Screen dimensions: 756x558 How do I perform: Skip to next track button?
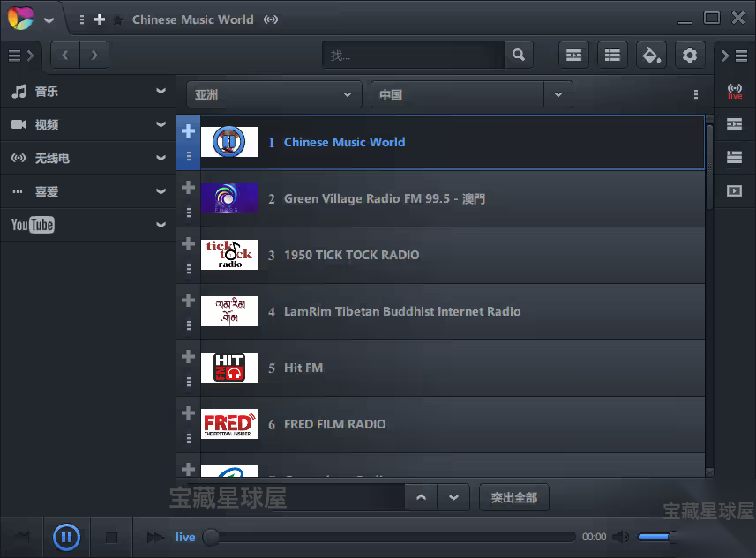[x=154, y=537]
